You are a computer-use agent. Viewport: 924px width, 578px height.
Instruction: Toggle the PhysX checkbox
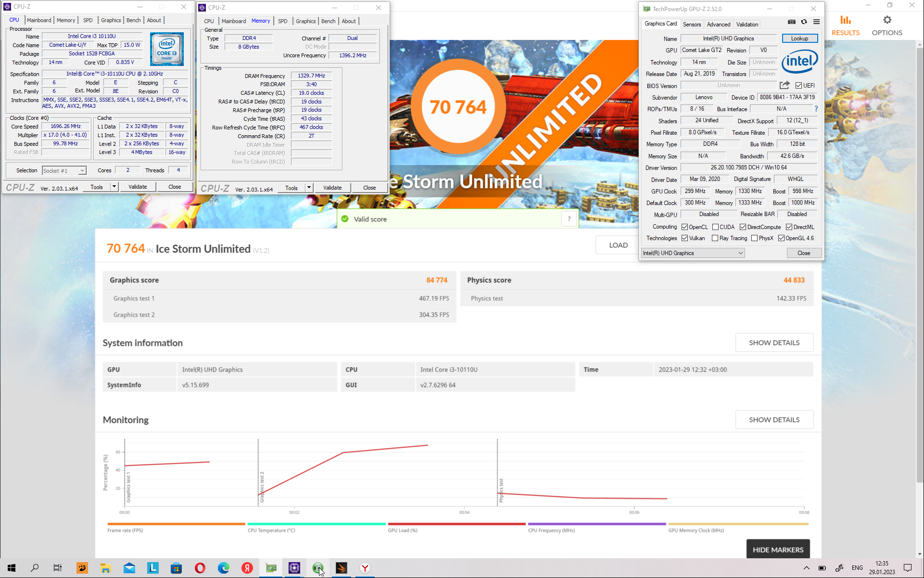(x=755, y=238)
